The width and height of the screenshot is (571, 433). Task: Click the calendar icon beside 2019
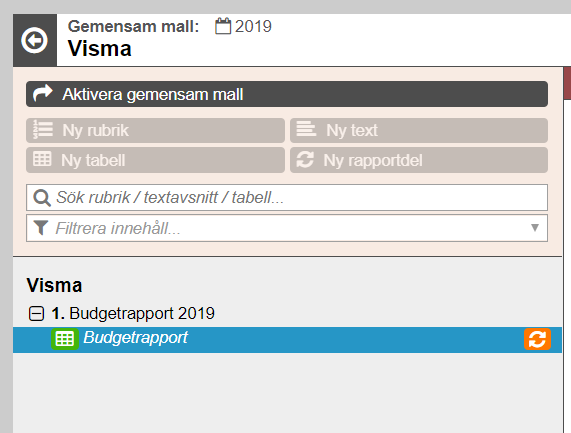click(x=223, y=26)
